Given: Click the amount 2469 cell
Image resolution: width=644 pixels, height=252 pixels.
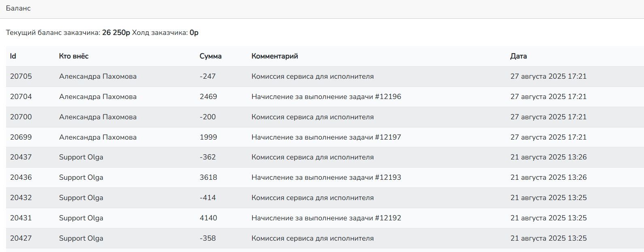Looking at the screenshot, I should [x=208, y=97].
